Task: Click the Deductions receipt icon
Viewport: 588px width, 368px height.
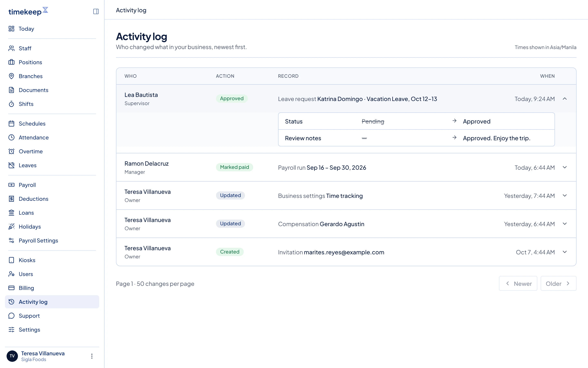Action: tap(11, 199)
